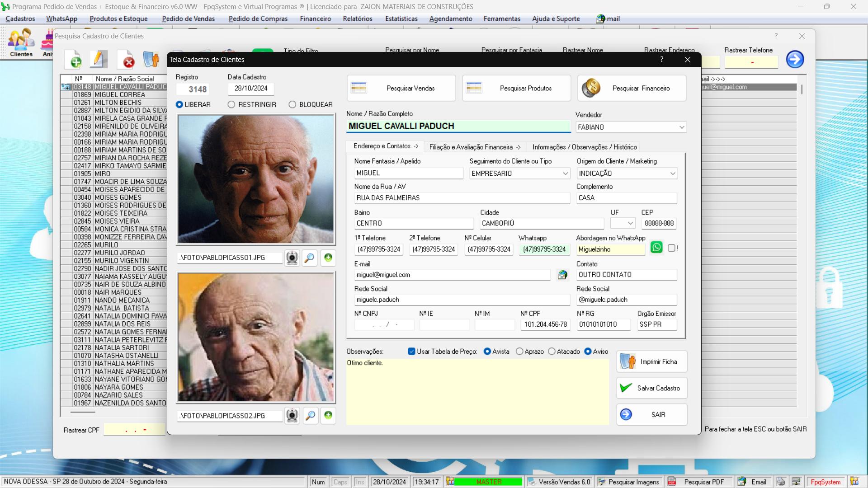
Task: Click the WhatsApp send icon in Abordagem
Action: pos(656,248)
